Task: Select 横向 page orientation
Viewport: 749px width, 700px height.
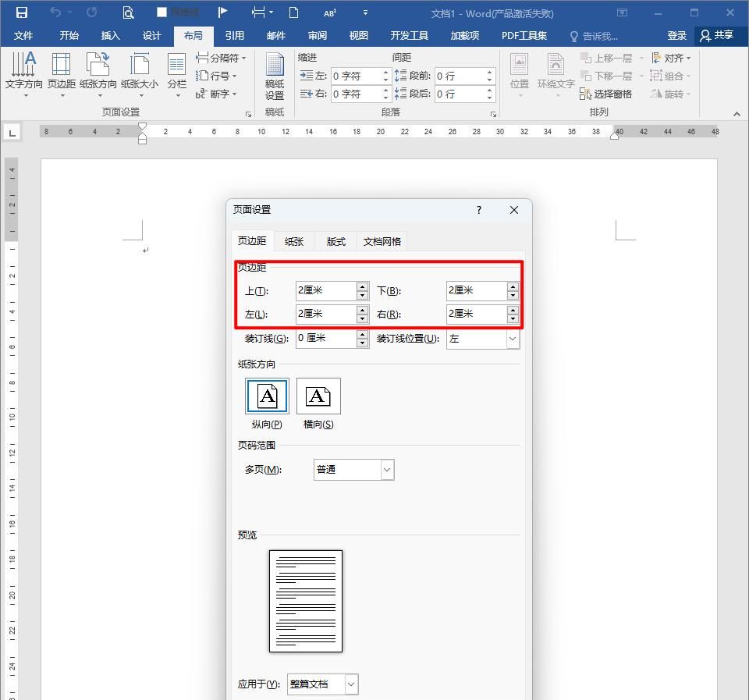Action: [x=318, y=396]
